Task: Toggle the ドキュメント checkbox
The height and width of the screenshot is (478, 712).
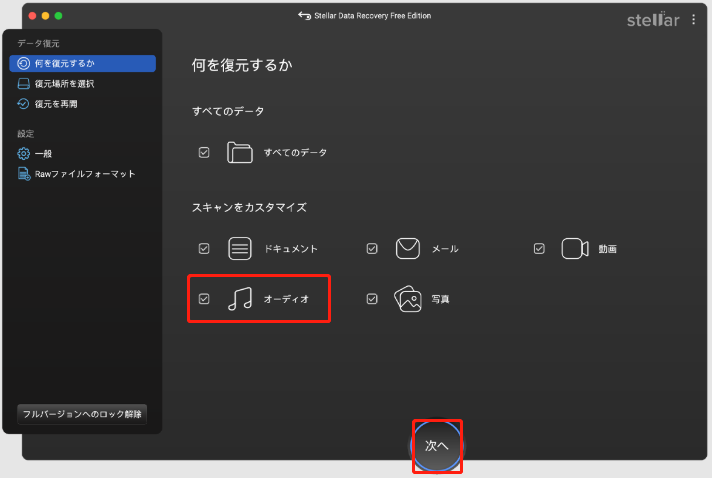Action: [x=204, y=249]
